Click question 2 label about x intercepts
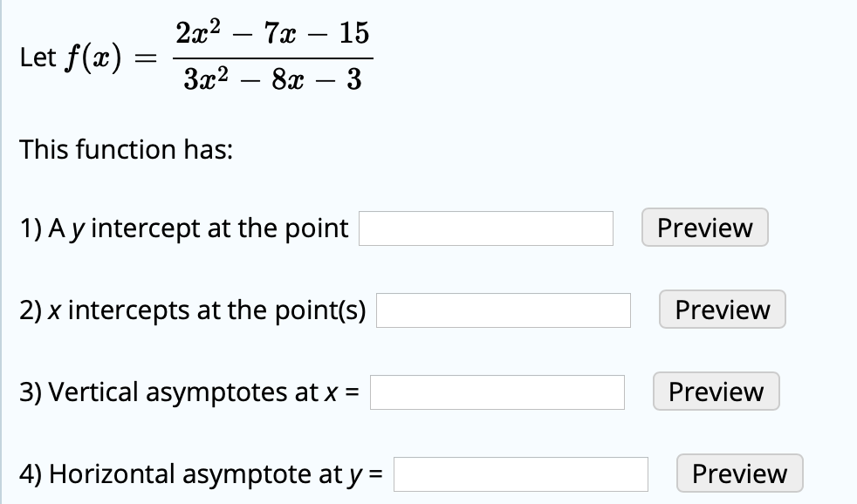 tap(194, 310)
